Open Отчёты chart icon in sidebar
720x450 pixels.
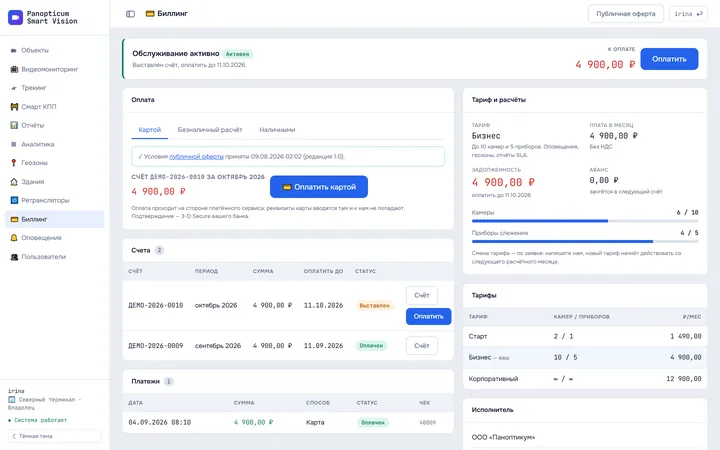click(14, 125)
